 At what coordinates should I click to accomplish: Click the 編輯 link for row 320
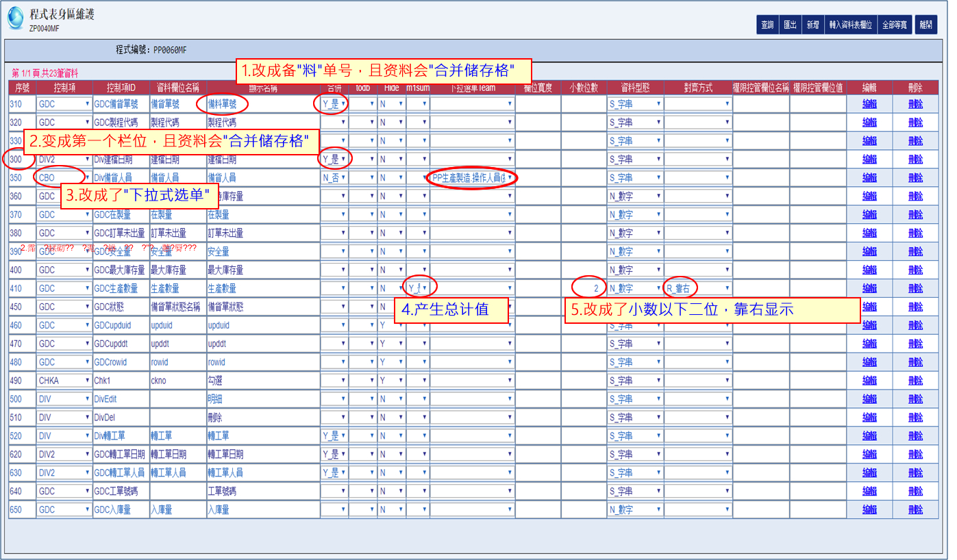[869, 123]
